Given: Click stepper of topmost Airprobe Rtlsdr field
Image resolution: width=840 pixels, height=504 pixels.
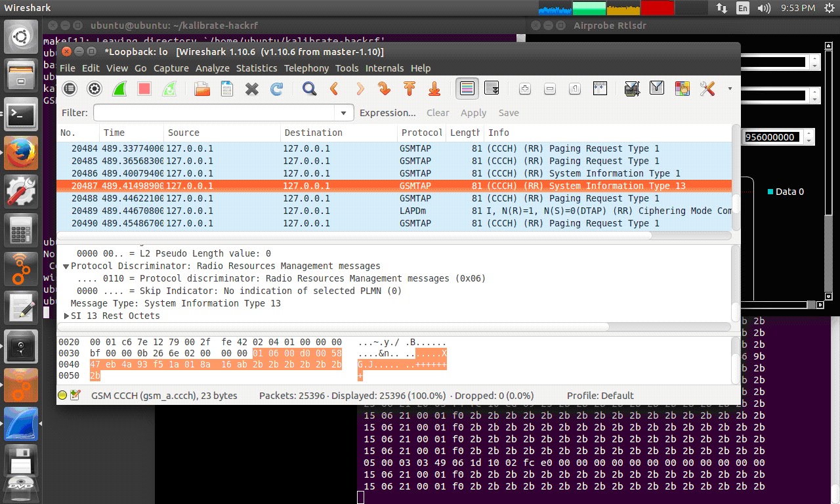Looking at the screenshot, I should [814, 62].
